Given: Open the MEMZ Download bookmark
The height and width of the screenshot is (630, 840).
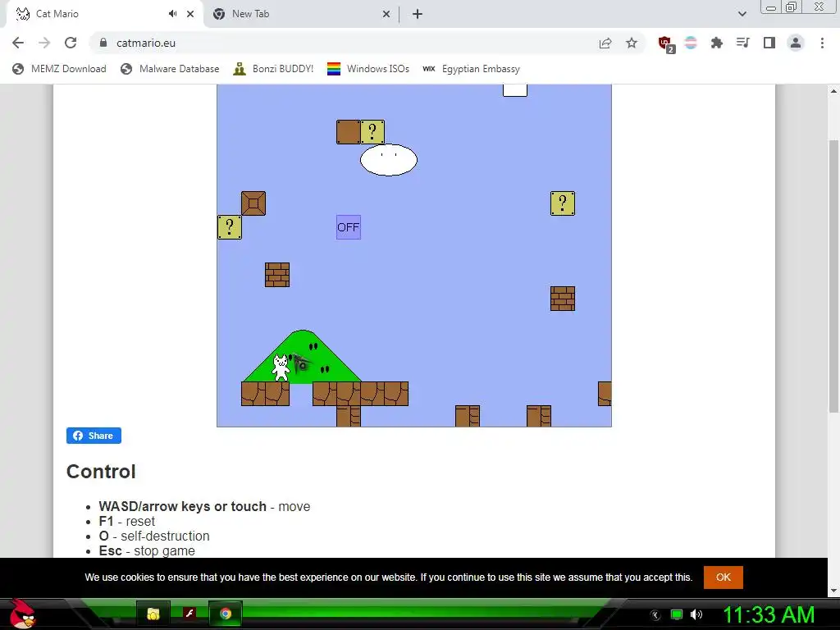Looking at the screenshot, I should [x=59, y=69].
